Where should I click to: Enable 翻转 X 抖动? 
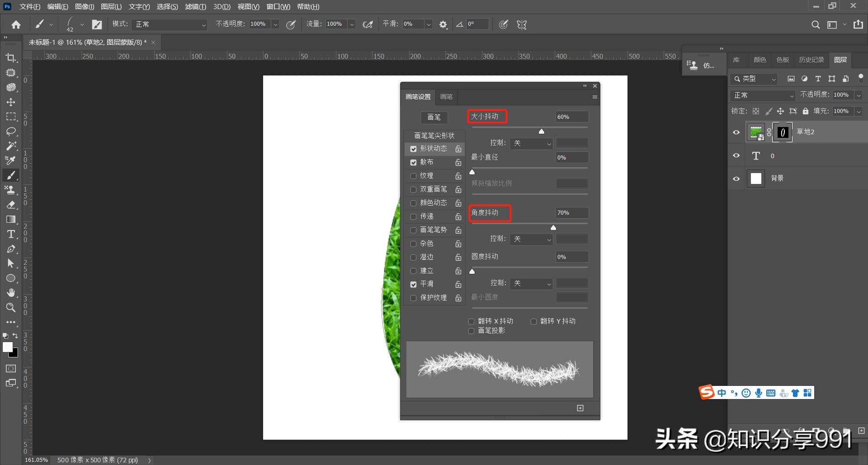471,321
